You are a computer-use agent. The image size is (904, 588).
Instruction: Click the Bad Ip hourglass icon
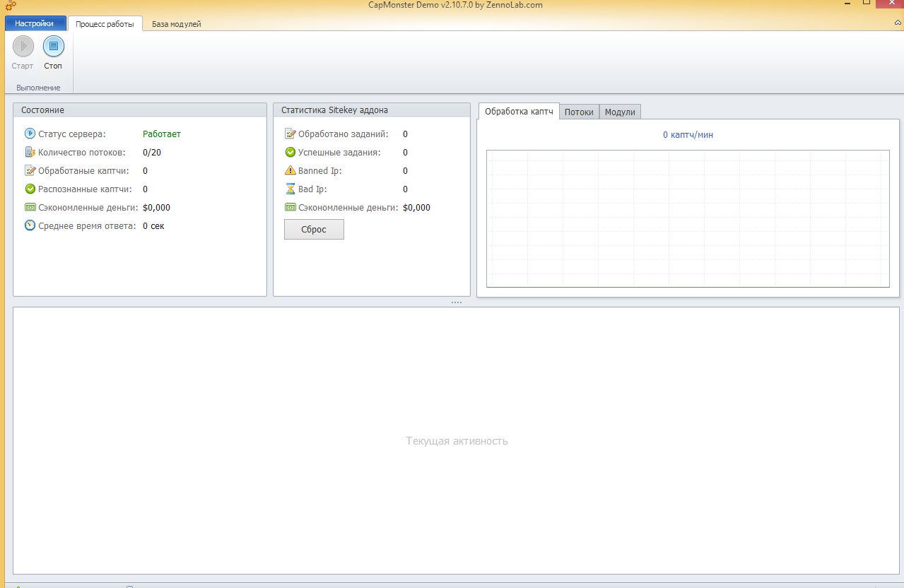[290, 189]
